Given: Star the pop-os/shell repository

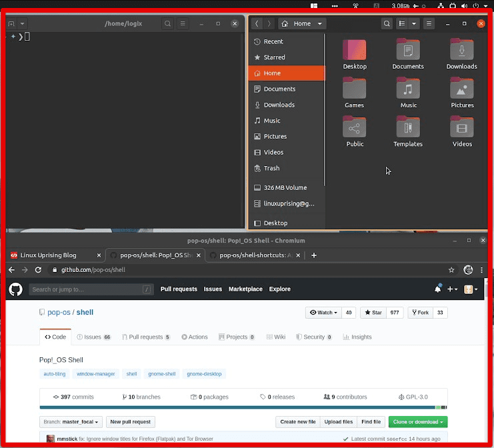Looking at the screenshot, I should pyautogui.click(x=373, y=312).
